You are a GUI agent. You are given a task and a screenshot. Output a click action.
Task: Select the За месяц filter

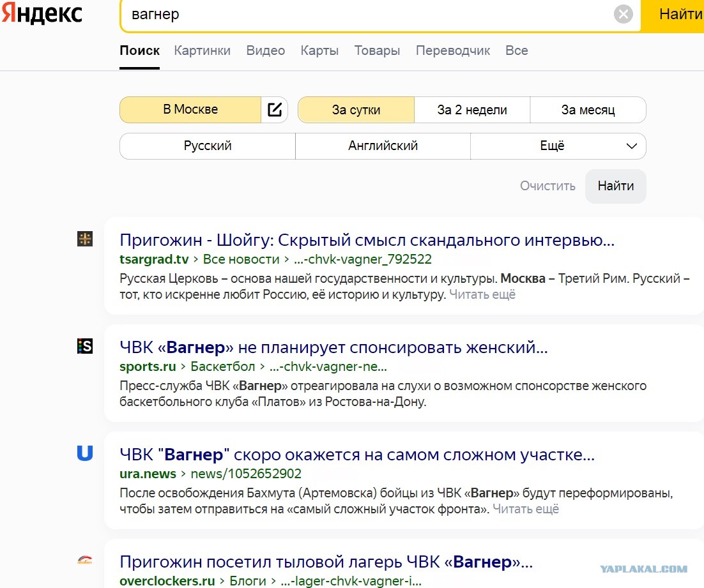(x=588, y=110)
